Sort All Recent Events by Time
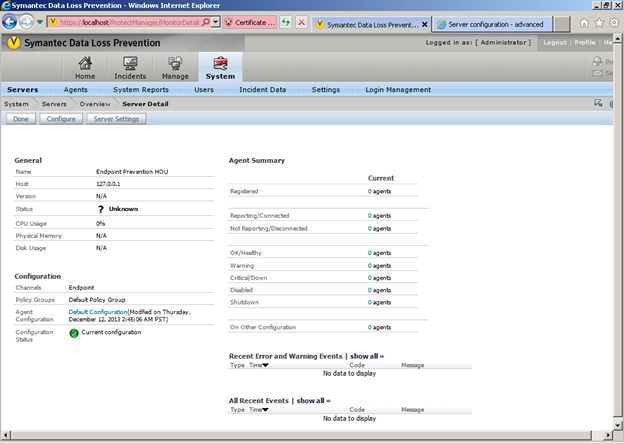The width and height of the screenshot is (624, 444). [258, 410]
